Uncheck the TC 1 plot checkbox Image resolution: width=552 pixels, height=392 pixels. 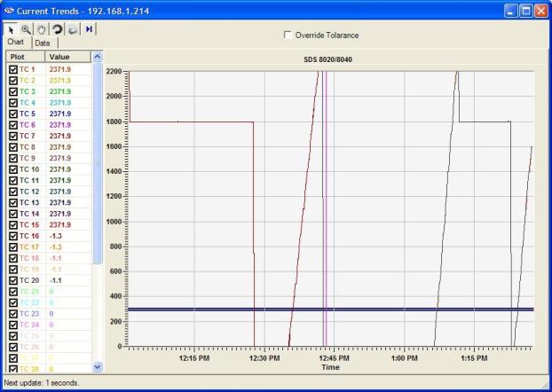(x=12, y=69)
